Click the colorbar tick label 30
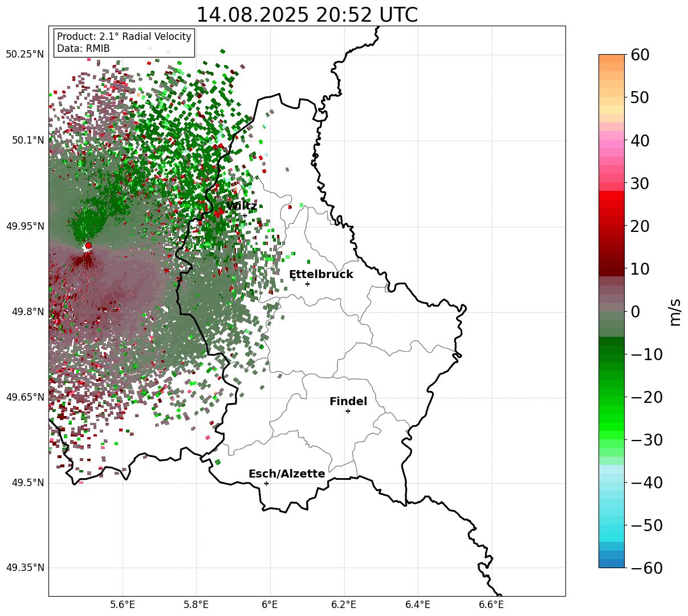Screen dimensions: 688x616 click(x=640, y=183)
